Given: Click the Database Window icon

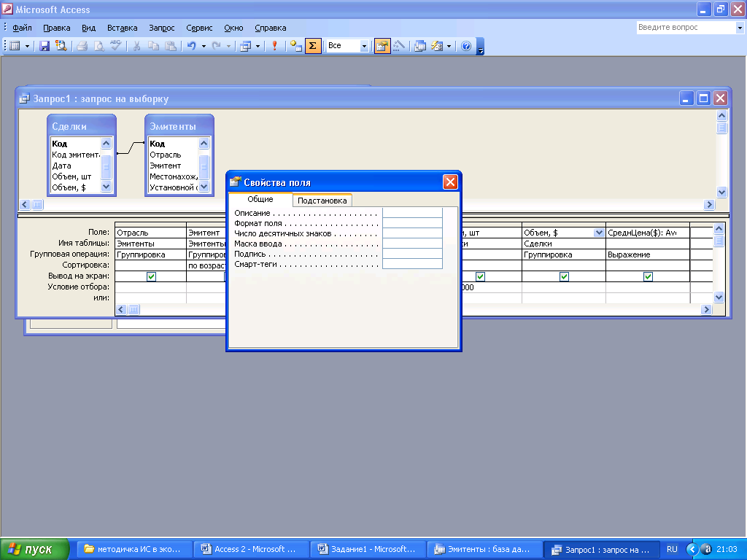Looking at the screenshot, I should click(x=419, y=46).
